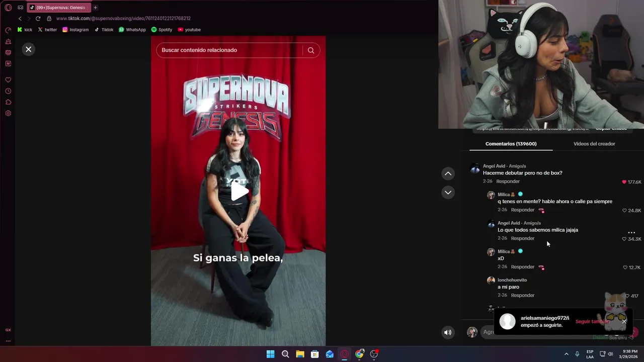Click the site security padlock icon
This screenshot has height=362, width=644.
coord(49,19)
